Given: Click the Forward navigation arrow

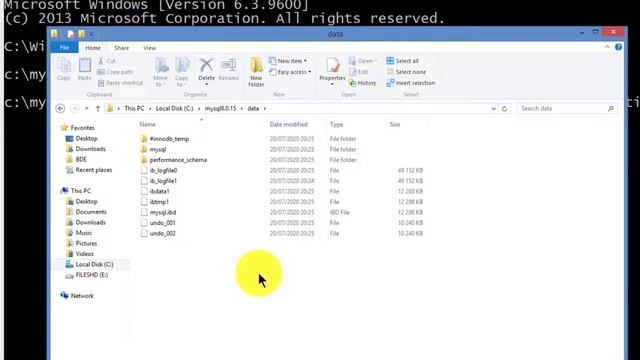Looking at the screenshot, I should 75,109.
